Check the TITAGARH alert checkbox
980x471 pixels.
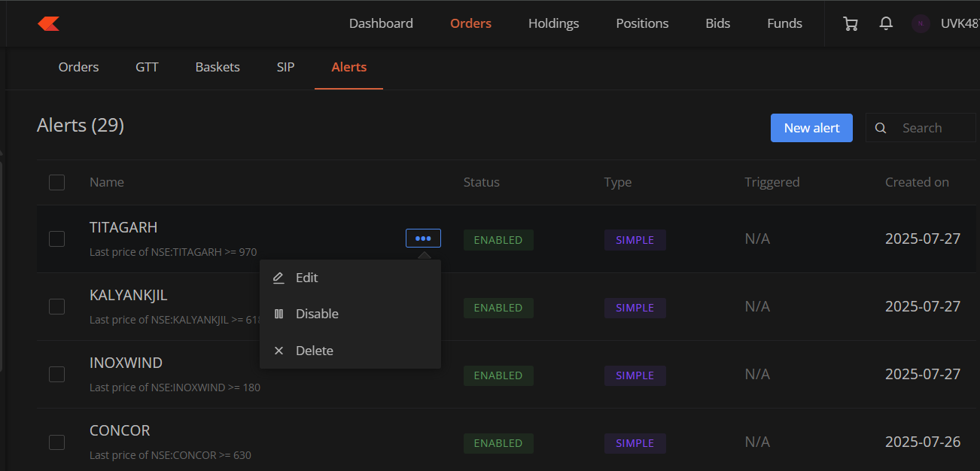(56, 239)
